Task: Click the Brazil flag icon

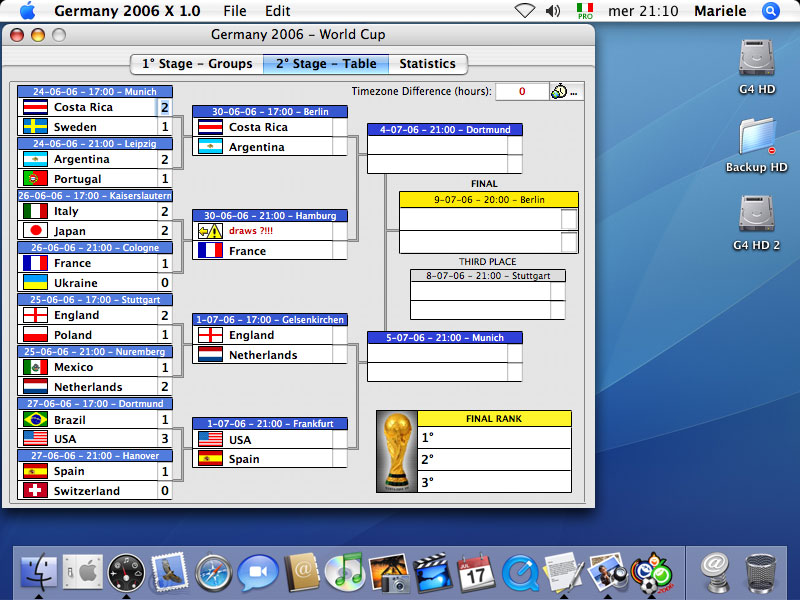Action: pyautogui.click(x=35, y=419)
